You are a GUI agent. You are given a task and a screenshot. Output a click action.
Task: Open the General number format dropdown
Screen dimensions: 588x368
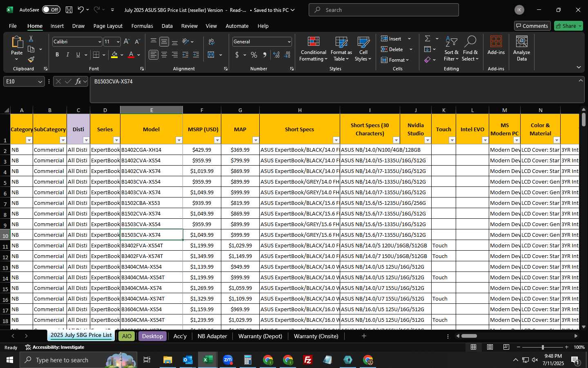(289, 42)
